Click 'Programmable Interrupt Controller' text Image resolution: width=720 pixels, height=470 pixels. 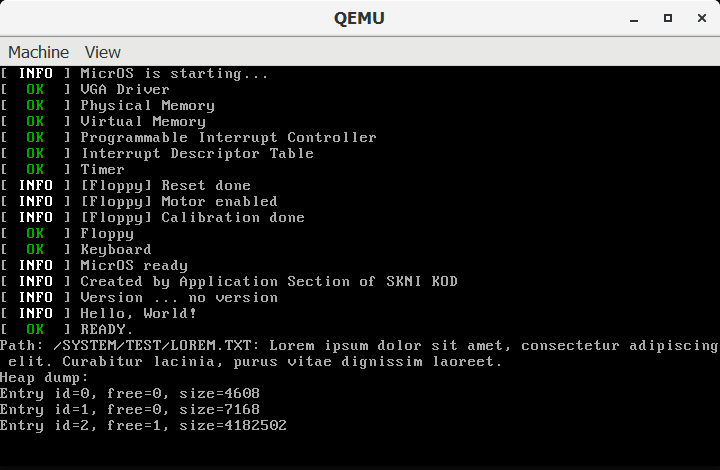228,137
